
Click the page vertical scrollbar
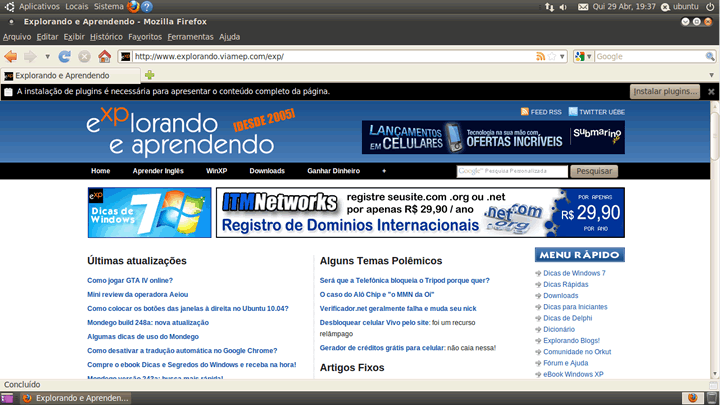714,240
